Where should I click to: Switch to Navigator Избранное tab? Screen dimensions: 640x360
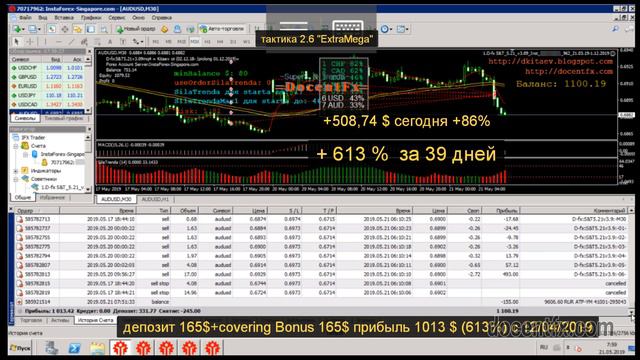pos(52,198)
